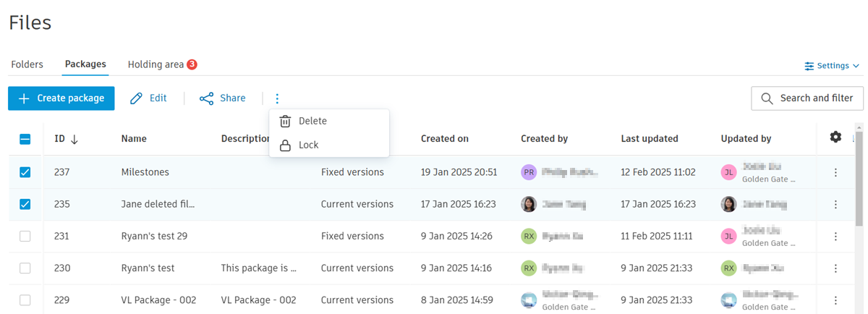
Task: Open row actions menu for package 231
Action: (835, 236)
